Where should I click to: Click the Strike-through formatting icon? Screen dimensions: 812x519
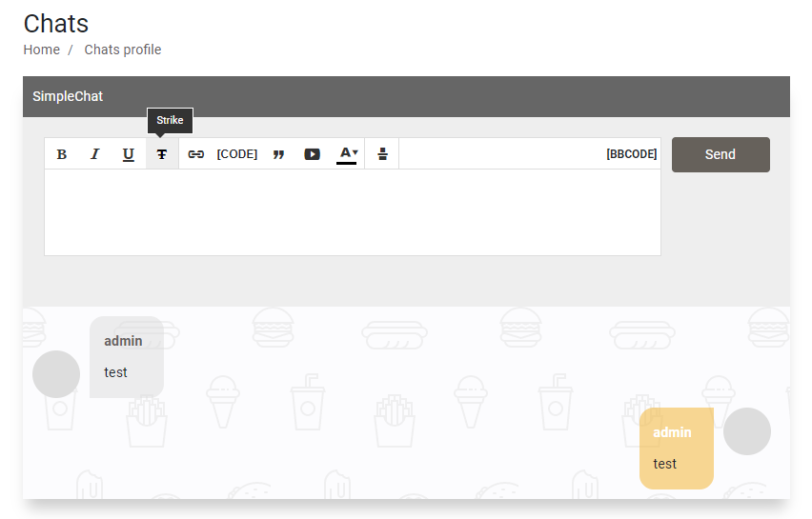coord(162,154)
